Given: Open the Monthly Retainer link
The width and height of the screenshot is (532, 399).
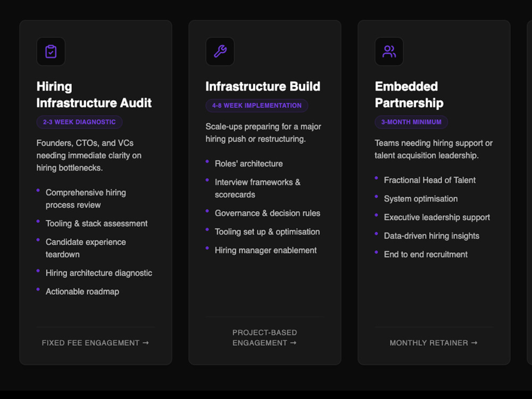Looking at the screenshot, I should pos(434,343).
